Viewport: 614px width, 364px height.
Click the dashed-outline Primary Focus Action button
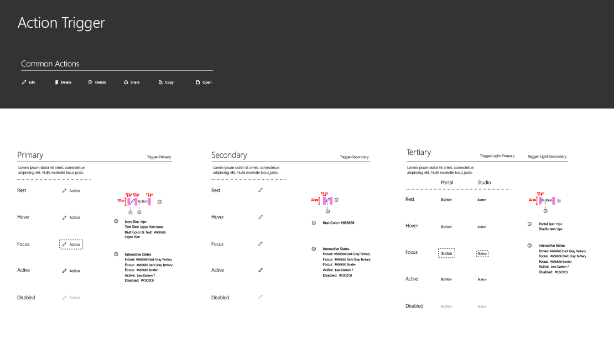[71, 244]
